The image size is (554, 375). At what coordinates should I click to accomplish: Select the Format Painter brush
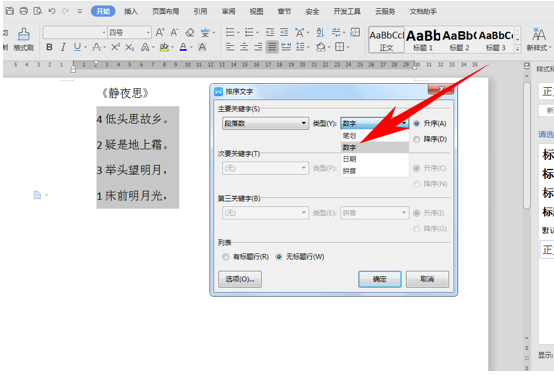tap(24, 39)
